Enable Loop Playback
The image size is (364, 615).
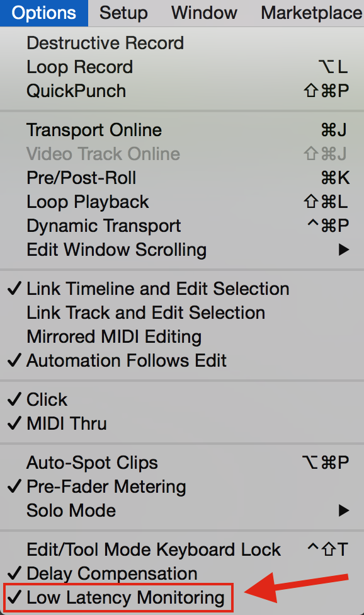tap(88, 202)
